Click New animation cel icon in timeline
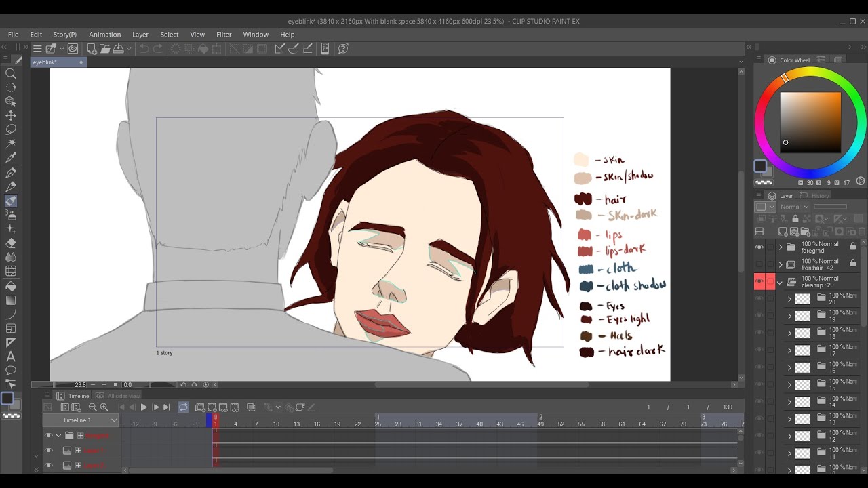868x488 pixels. pos(200,407)
